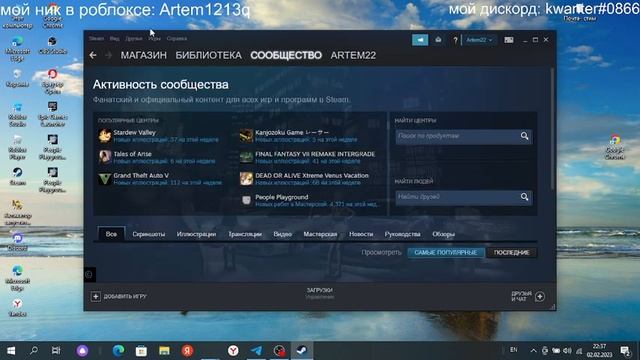This screenshot has width=640, height=360.
Task: Click the plus icon next to ДРУЗЬЯ И ЧАТ
Action: tap(540, 297)
